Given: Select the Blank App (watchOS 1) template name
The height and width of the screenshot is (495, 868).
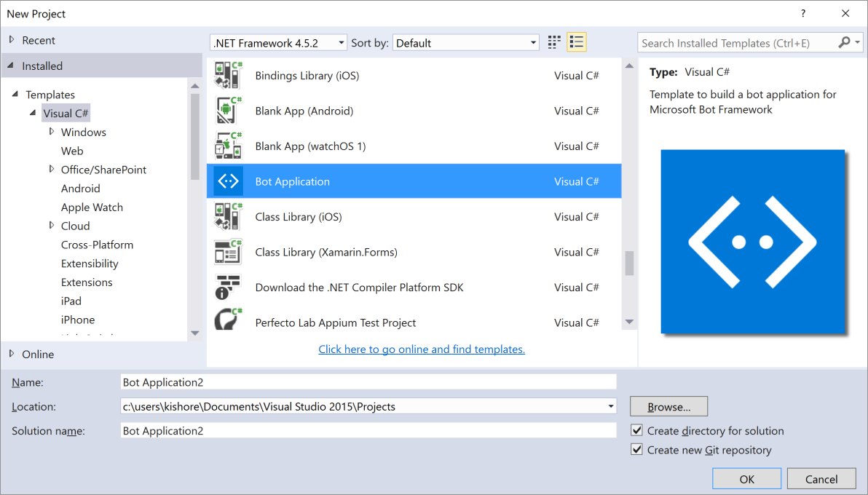Looking at the screenshot, I should pos(310,146).
